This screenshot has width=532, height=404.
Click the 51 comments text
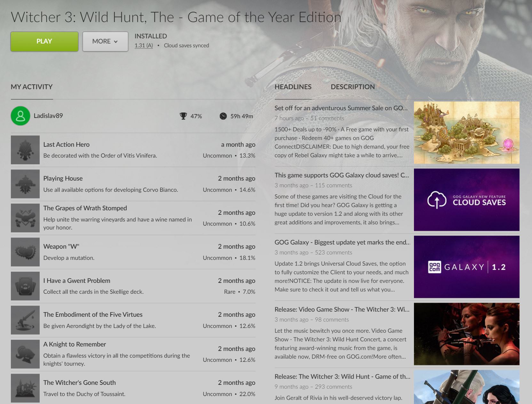point(327,118)
